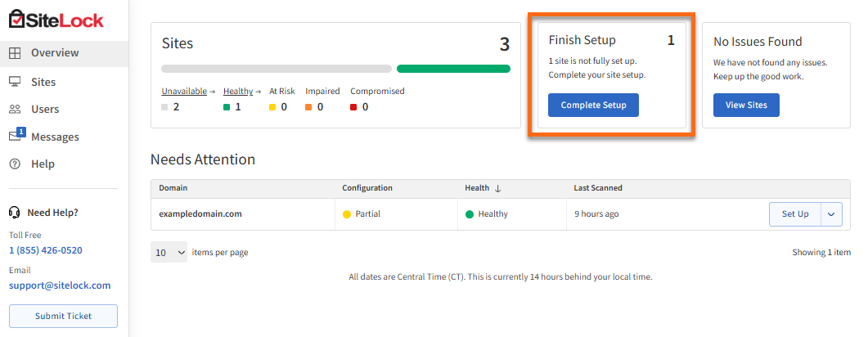This screenshot has width=868, height=337.
Task: Click the 'Showing 1 item' text
Action: point(821,252)
